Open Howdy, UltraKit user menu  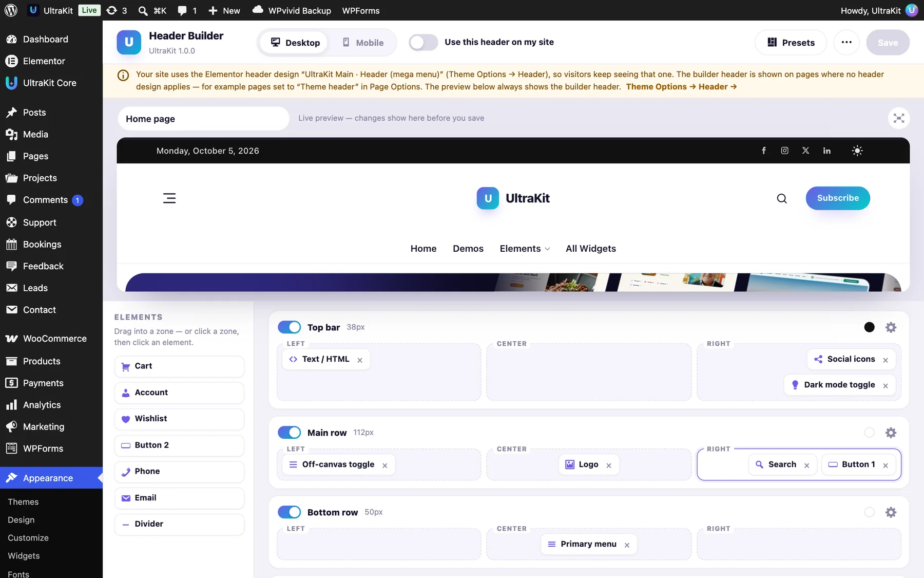878,10
